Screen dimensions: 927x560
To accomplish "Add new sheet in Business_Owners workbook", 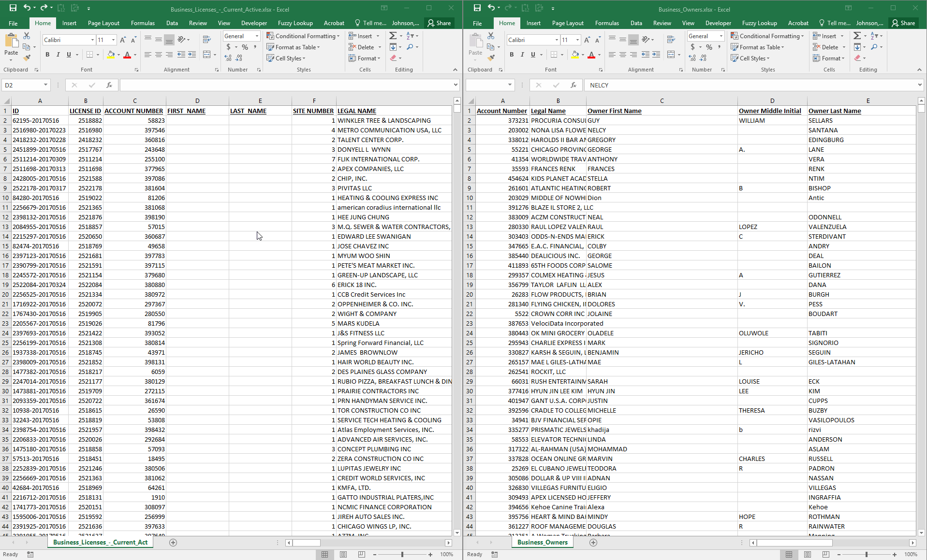I will click(x=593, y=543).
